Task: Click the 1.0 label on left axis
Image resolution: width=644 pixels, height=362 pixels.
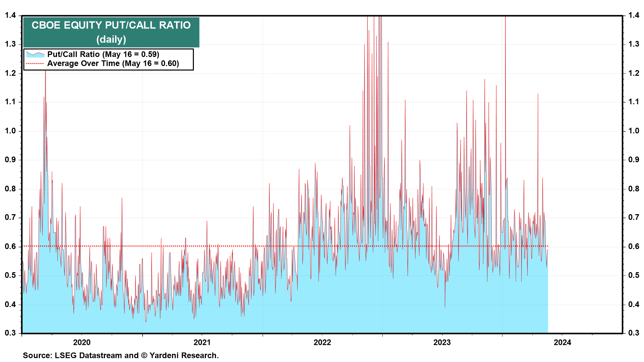Action: pos(10,131)
